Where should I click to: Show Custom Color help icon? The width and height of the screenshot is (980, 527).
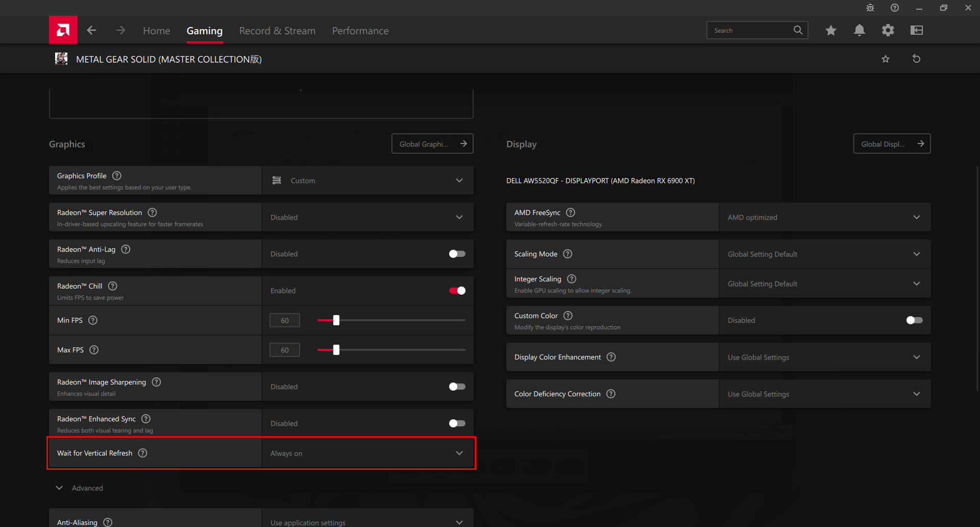[568, 316]
